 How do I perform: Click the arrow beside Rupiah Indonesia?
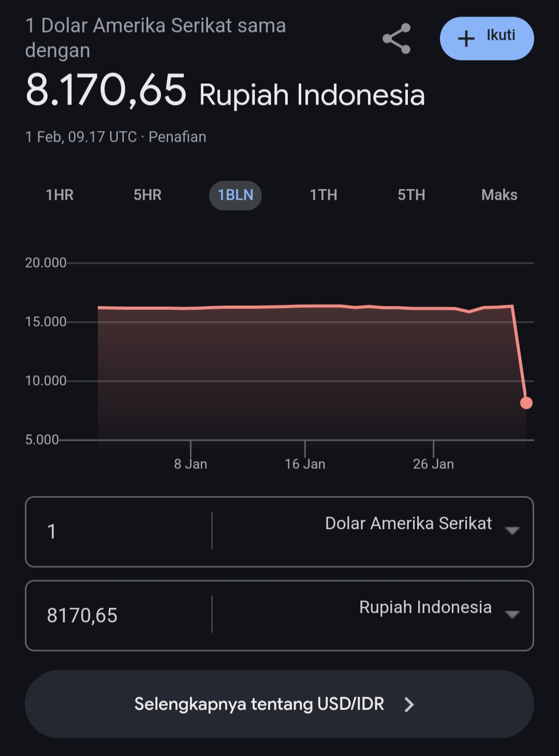[x=512, y=615]
